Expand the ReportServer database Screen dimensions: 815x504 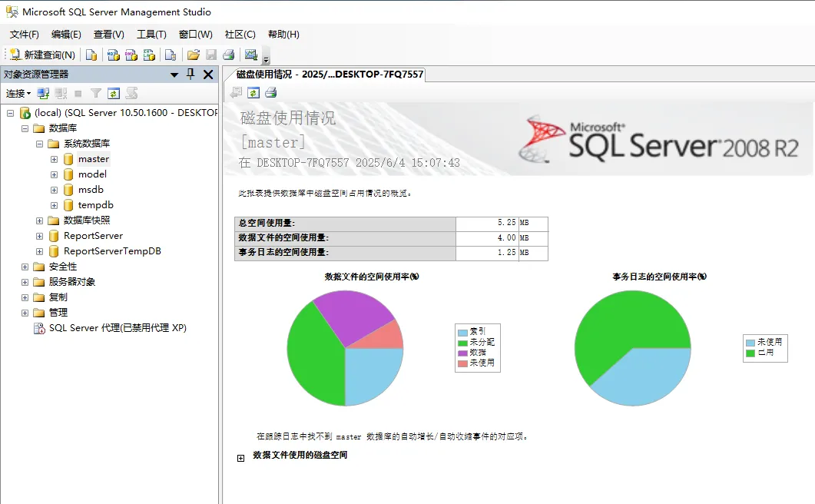[39, 236]
